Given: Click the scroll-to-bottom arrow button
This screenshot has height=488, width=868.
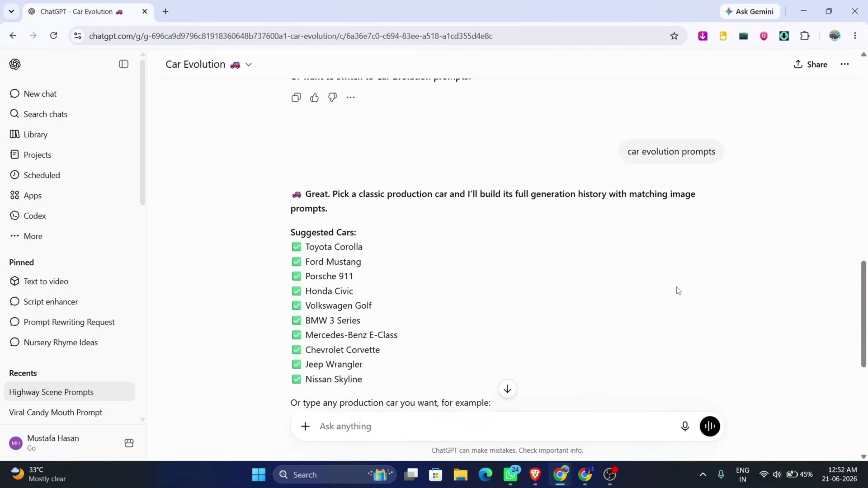Looking at the screenshot, I should pos(507,389).
